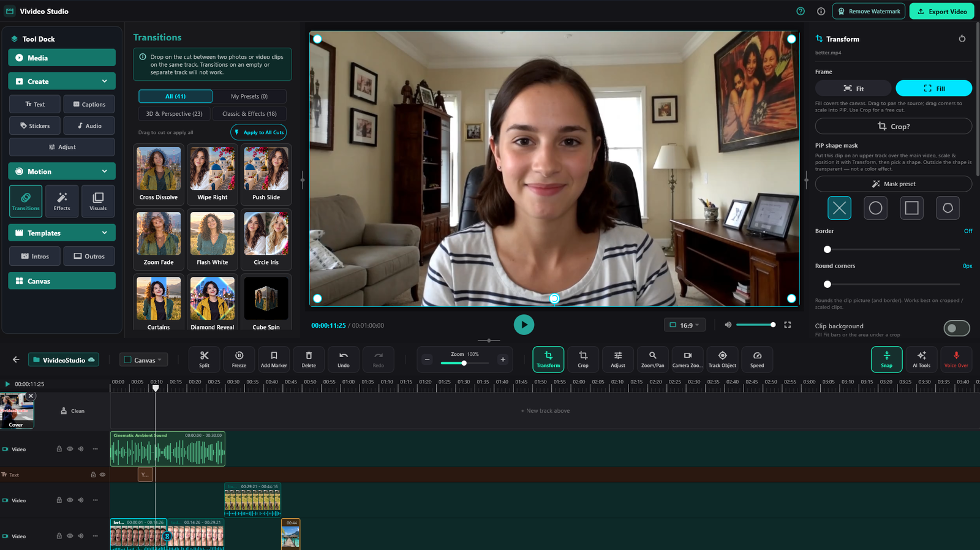
Task: Click Apply to All Cuts
Action: click(258, 132)
